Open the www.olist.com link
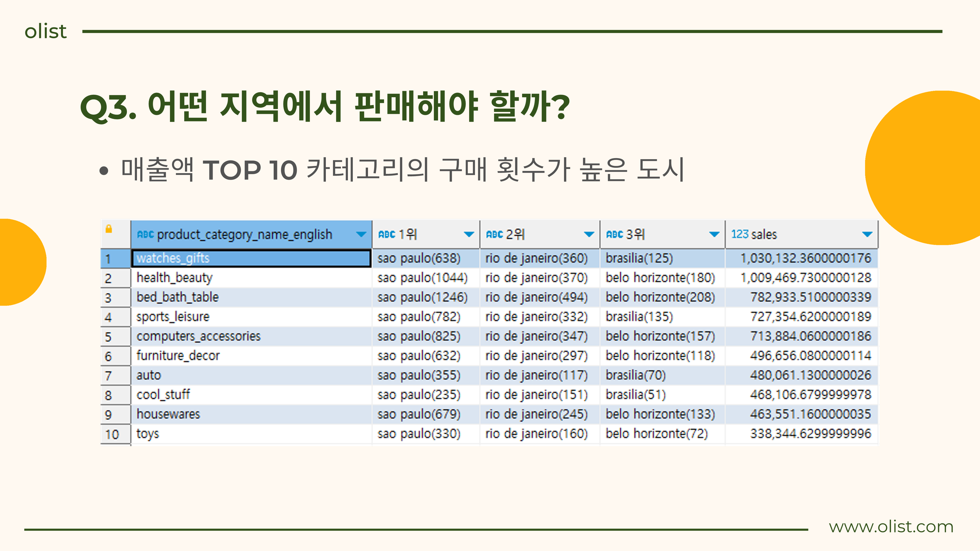Viewport: 980px width, 551px height. click(x=891, y=527)
